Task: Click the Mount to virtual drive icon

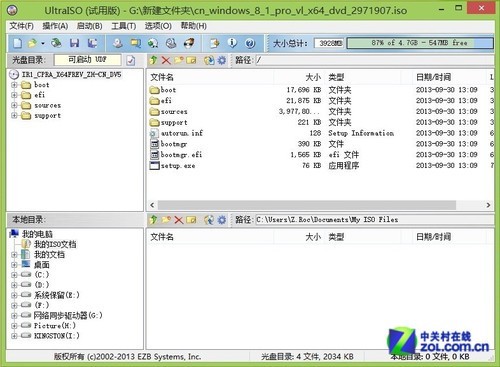Action: click(x=171, y=43)
